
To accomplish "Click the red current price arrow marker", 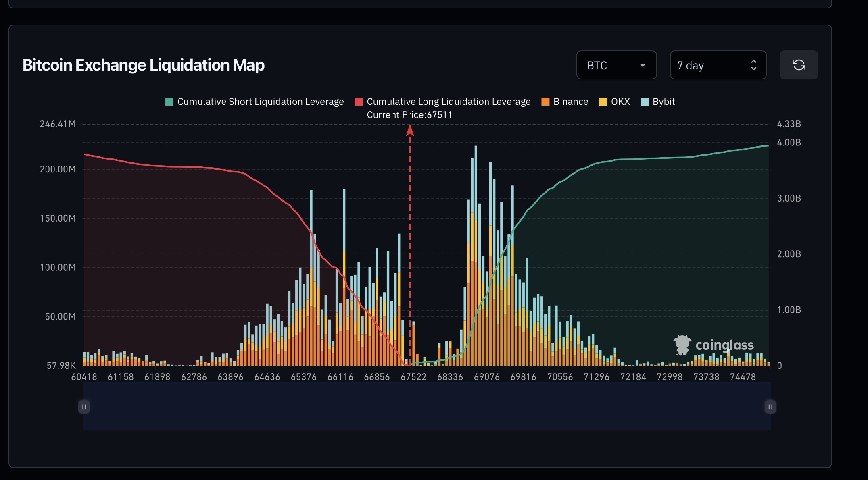I will tap(410, 130).
